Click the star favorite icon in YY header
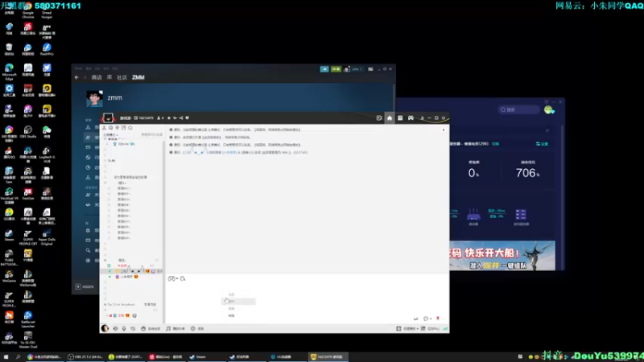Screen dimensions: 644x362 [x=169, y=117]
